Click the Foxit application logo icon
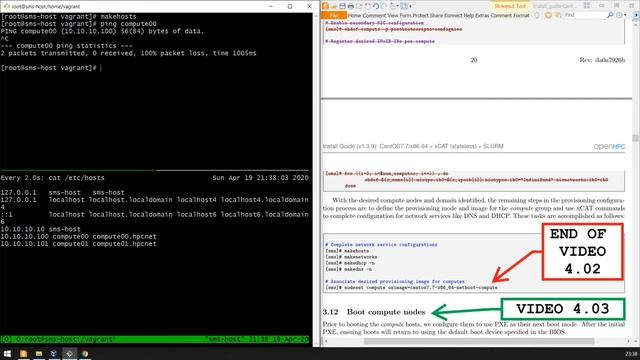Screen dimensions: 640x360 point(325,6)
